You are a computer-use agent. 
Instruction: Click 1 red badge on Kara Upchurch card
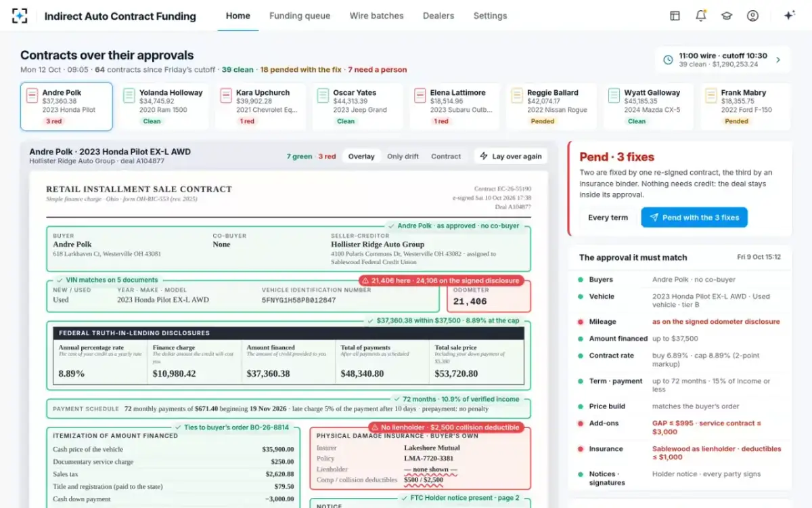tap(248, 121)
